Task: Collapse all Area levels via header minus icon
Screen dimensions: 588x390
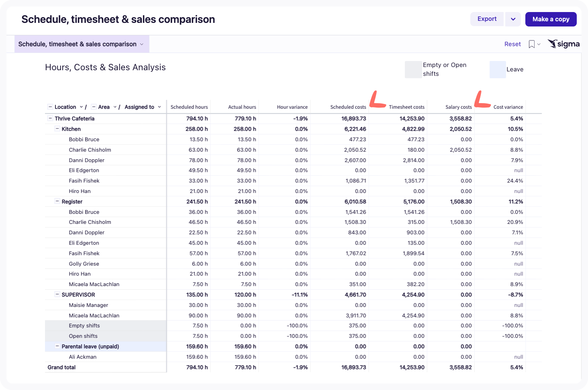Action: click(x=94, y=107)
